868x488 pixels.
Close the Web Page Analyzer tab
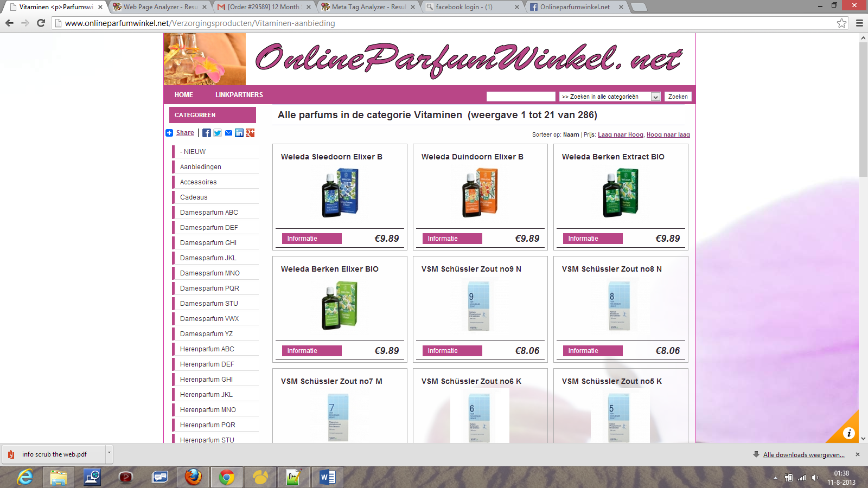pyautogui.click(x=205, y=7)
